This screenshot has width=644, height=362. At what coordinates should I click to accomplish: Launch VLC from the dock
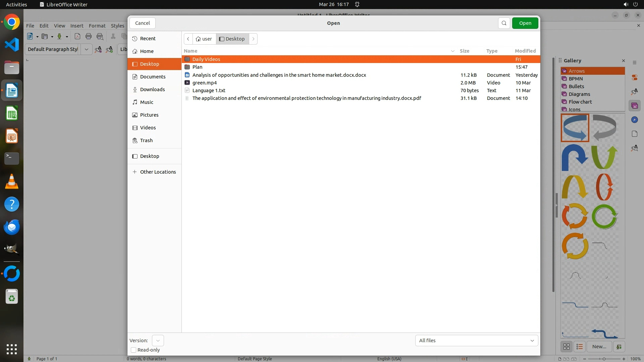[12, 182]
